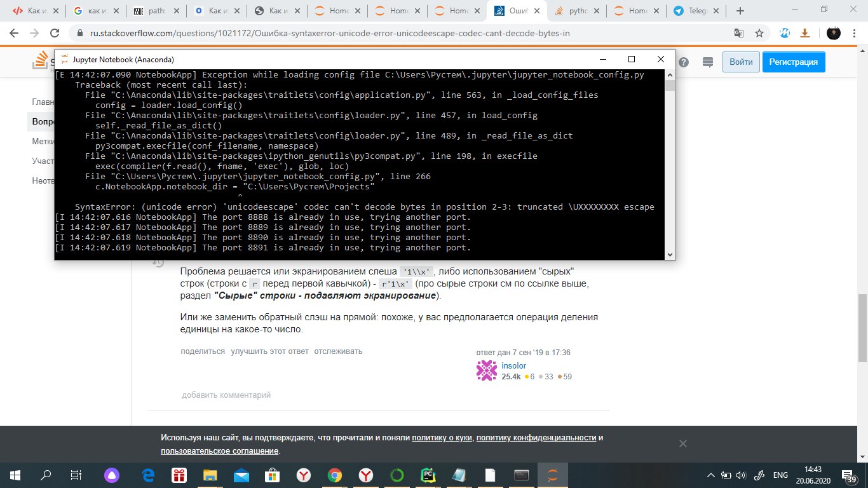Open the Mail app from the taskbar
868x488 pixels.
coord(241,475)
